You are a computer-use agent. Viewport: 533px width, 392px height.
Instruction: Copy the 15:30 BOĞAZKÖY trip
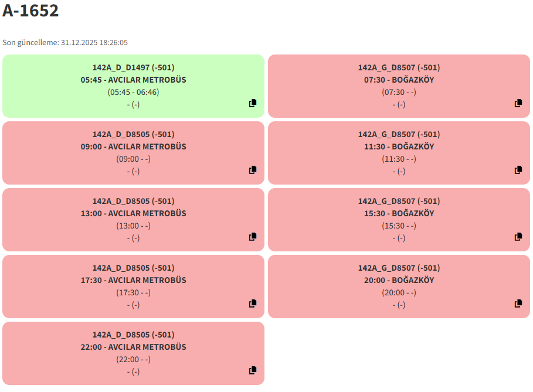coord(518,237)
